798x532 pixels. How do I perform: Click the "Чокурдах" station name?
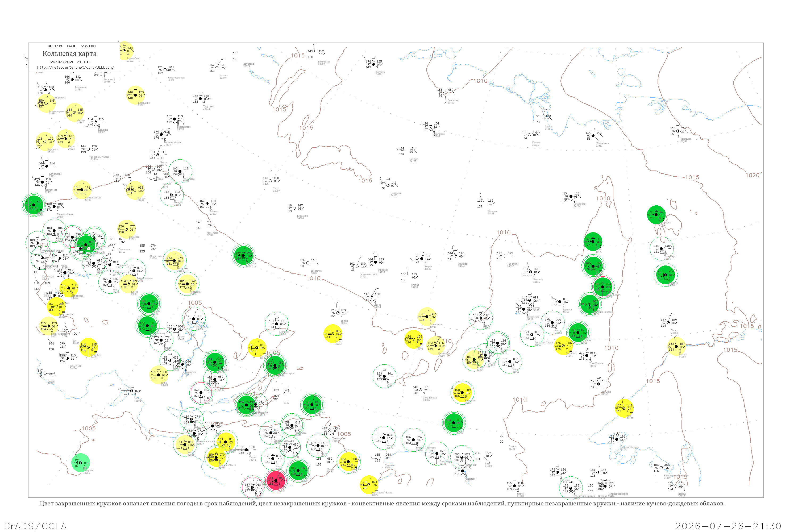click(686, 139)
